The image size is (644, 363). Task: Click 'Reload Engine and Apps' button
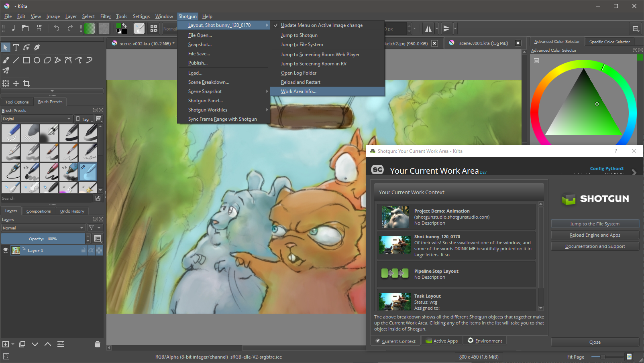[x=595, y=235]
